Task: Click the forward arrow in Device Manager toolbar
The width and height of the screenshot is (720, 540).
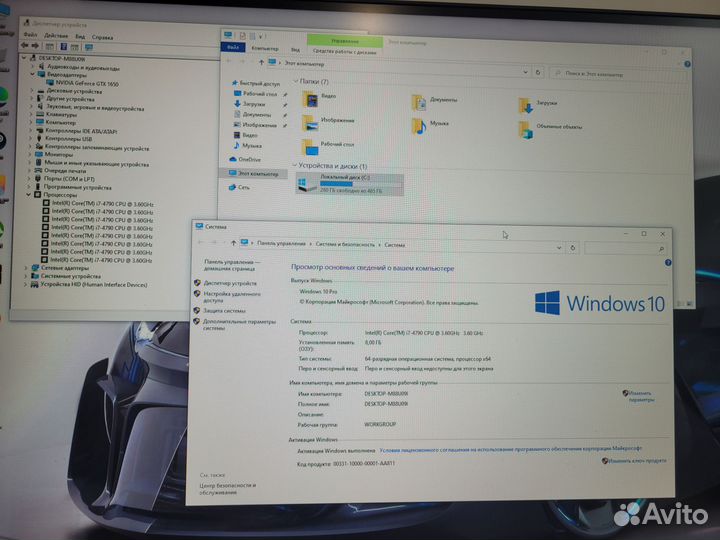Action: point(35,46)
